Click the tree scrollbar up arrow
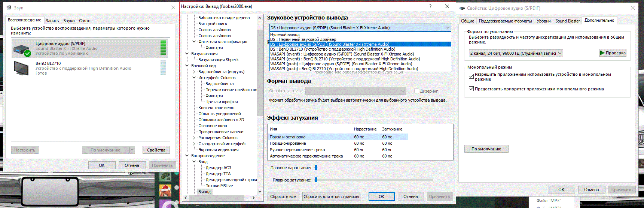Screen dimensions: 644x216 (x=260, y=18)
